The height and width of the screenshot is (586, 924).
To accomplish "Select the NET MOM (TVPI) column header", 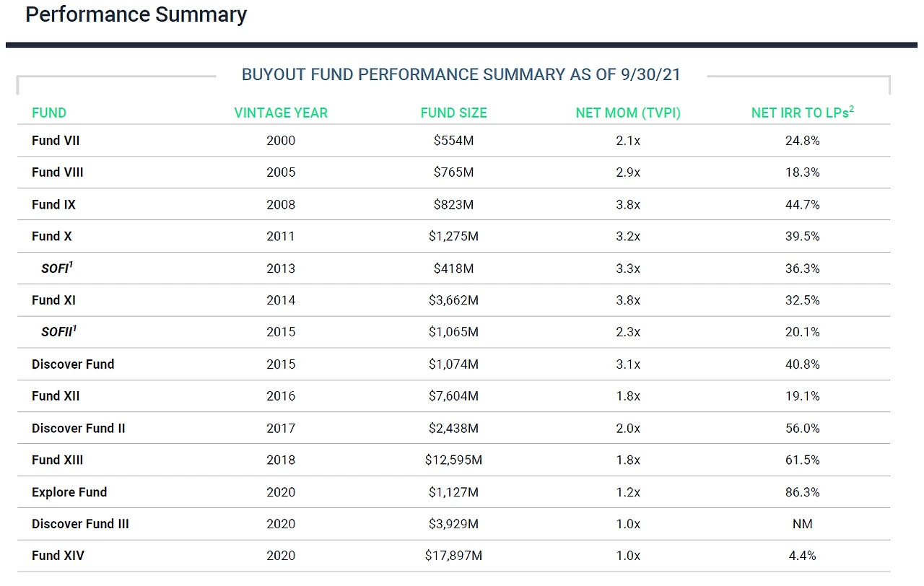I will coord(628,113).
